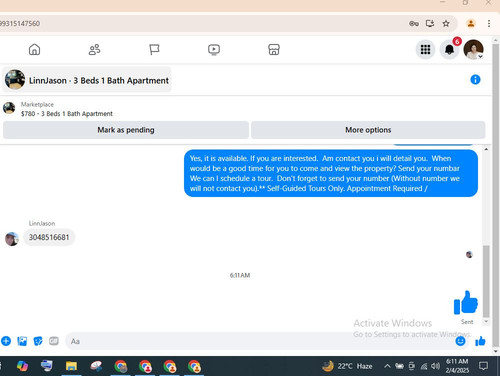Click the blue availability reply message
500x376 pixels.
(331, 173)
